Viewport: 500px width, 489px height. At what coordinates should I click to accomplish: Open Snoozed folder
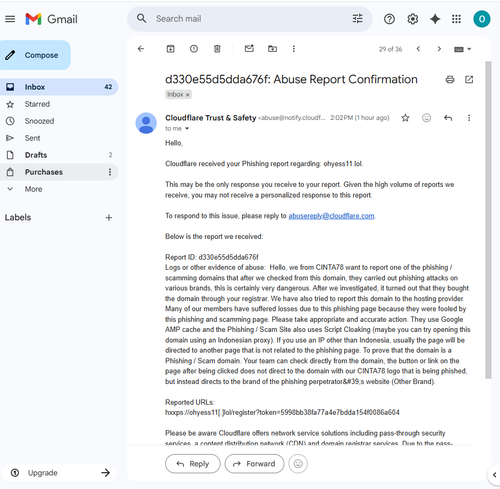(59, 121)
